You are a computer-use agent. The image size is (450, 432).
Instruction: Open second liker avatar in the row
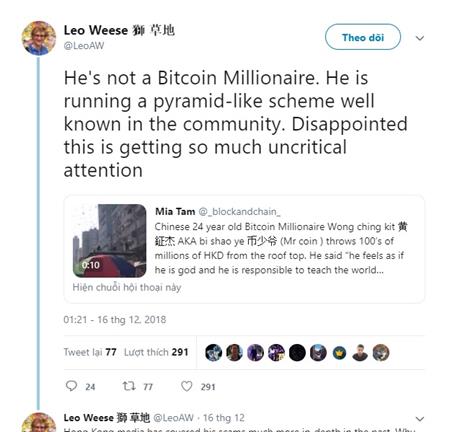pos(235,353)
